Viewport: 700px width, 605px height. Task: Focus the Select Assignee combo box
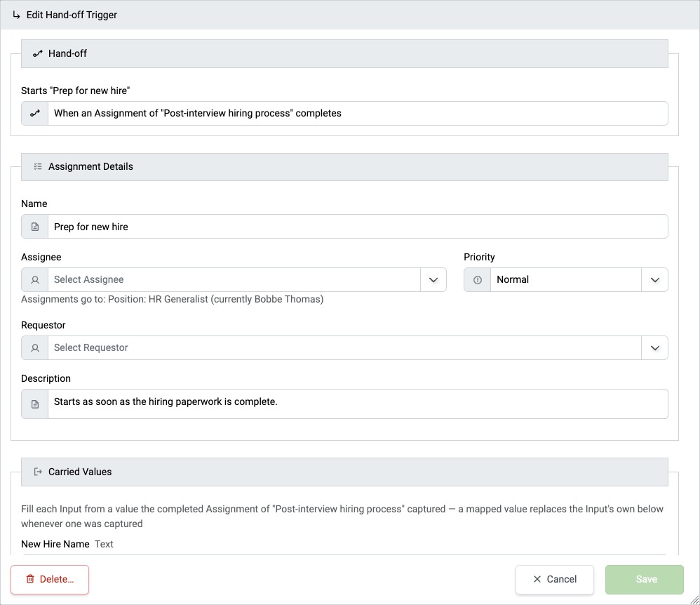click(x=234, y=280)
